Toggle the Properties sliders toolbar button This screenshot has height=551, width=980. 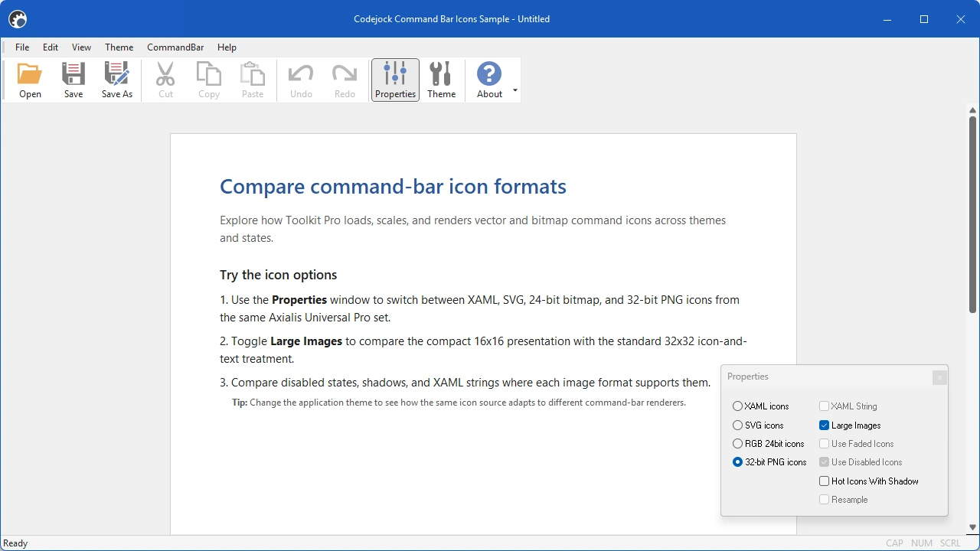tap(395, 80)
